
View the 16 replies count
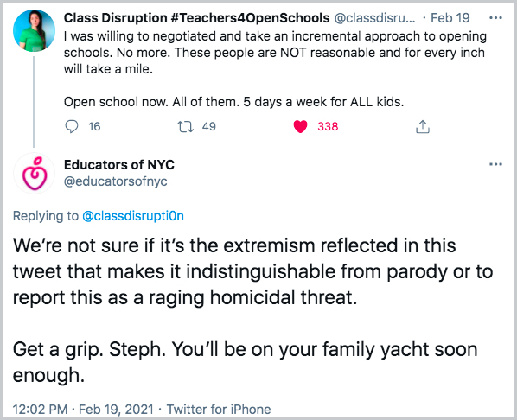(94, 126)
